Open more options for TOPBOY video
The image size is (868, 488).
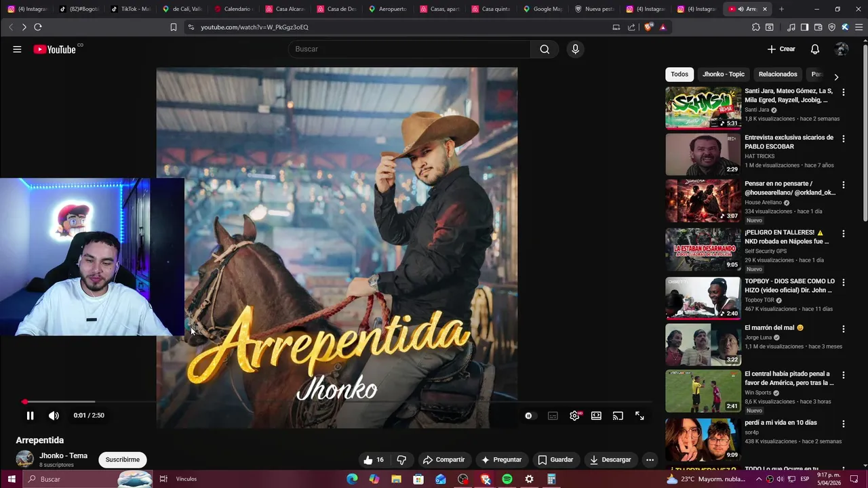pyautogui.click(x=844, y=282)
